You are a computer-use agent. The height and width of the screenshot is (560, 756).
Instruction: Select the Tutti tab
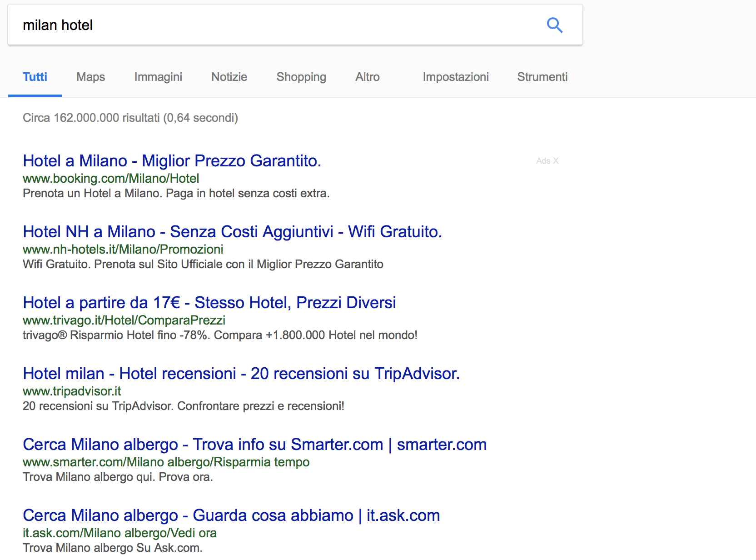[35, 77]
